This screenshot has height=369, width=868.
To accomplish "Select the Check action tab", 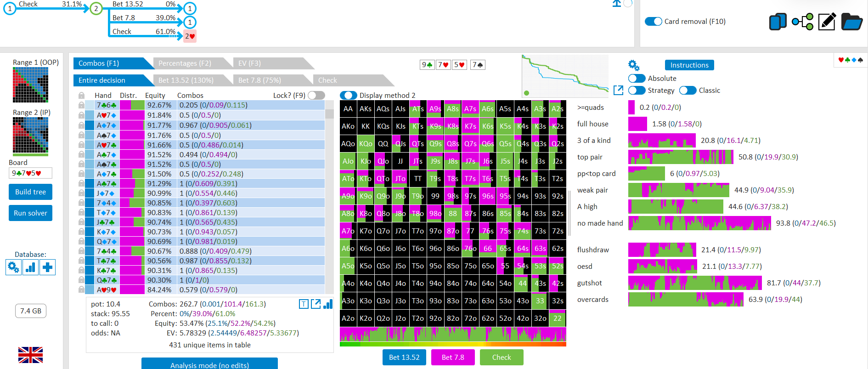I will 353,80.
